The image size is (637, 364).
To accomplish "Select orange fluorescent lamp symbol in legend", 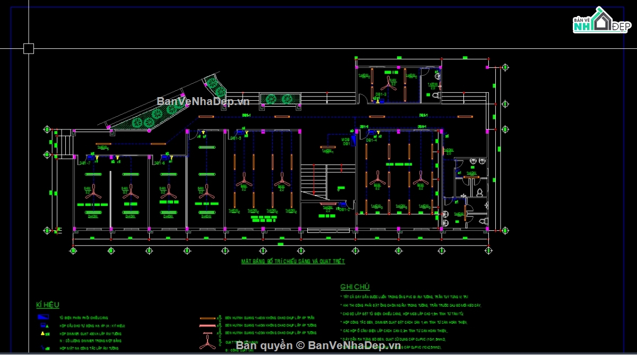I will tap(208, 317).
